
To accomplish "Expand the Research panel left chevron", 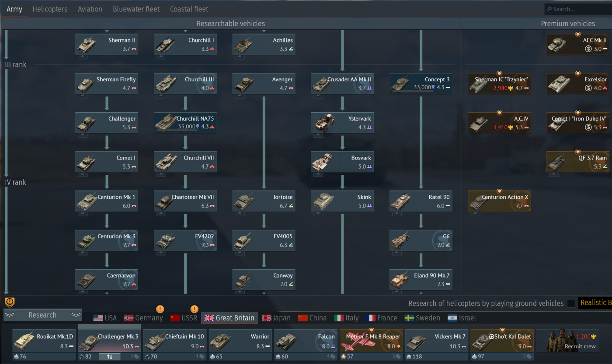I will point(10,315).
